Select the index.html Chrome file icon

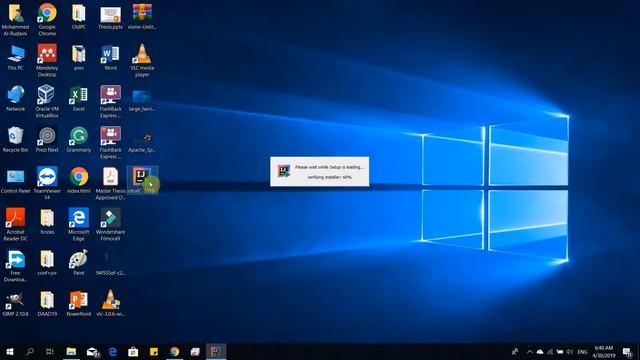pos(79,180)
